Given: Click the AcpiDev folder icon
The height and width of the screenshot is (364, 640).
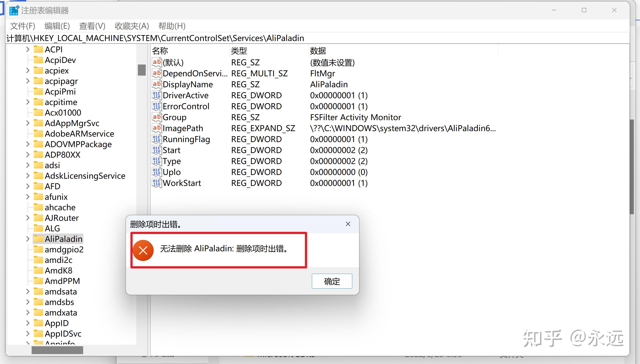Looking at the screenshot, I should [x=38, y=60].
